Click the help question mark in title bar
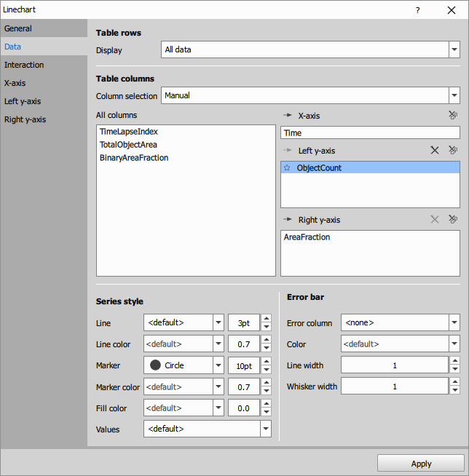Image resolution: width=469 pixels, height=476 pixels. pyautogui.click(x=418, y=10)
